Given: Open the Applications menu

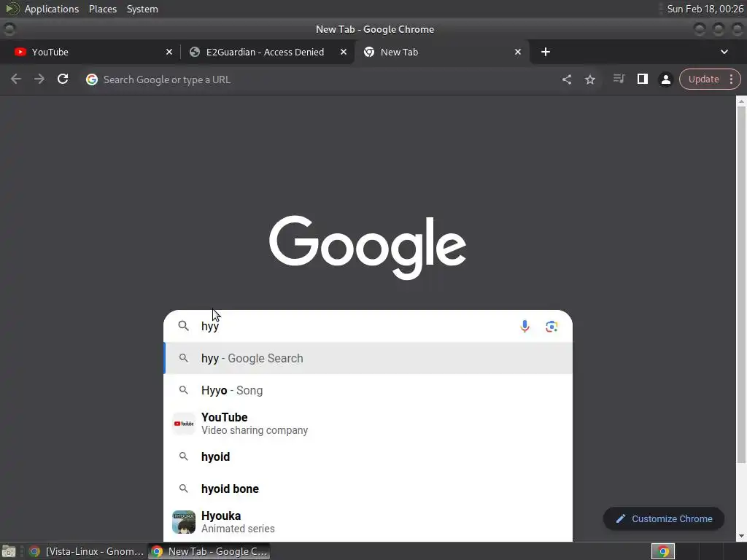Looking at the screenshot, I should coord(52,9).
